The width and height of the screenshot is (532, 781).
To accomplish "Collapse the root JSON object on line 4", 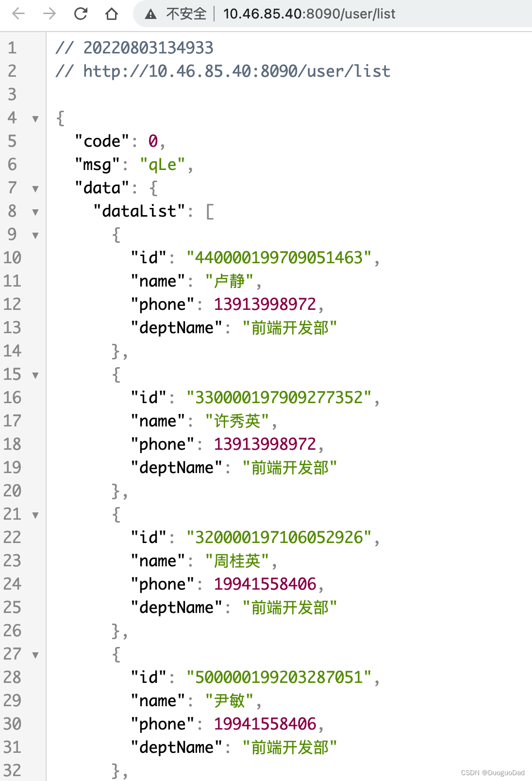I will [34, 118].
